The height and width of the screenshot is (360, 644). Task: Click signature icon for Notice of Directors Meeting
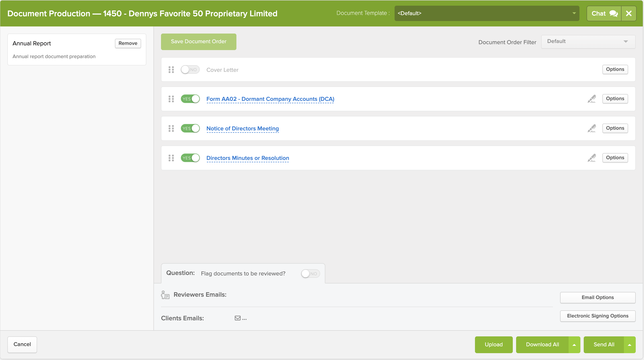coord(592,129)
